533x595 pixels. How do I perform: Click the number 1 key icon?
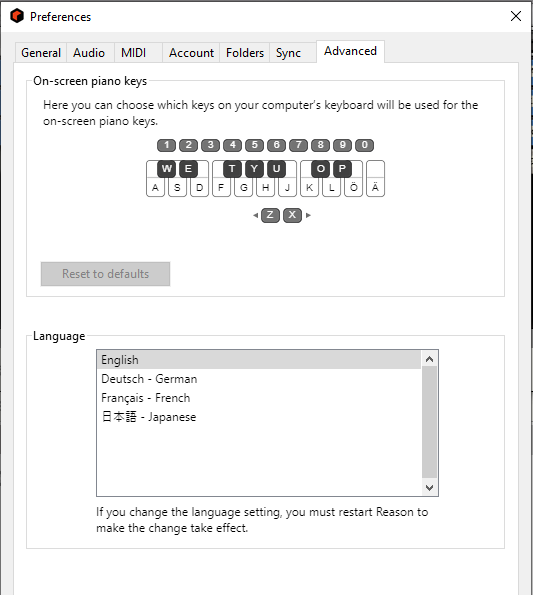click(167, 145)
